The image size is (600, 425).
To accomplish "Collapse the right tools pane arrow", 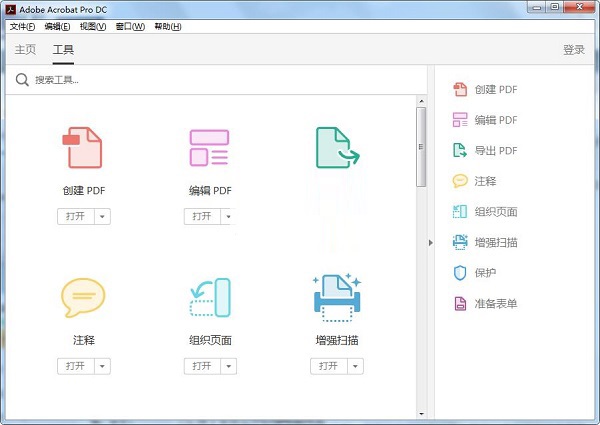I will coord(431,243).
